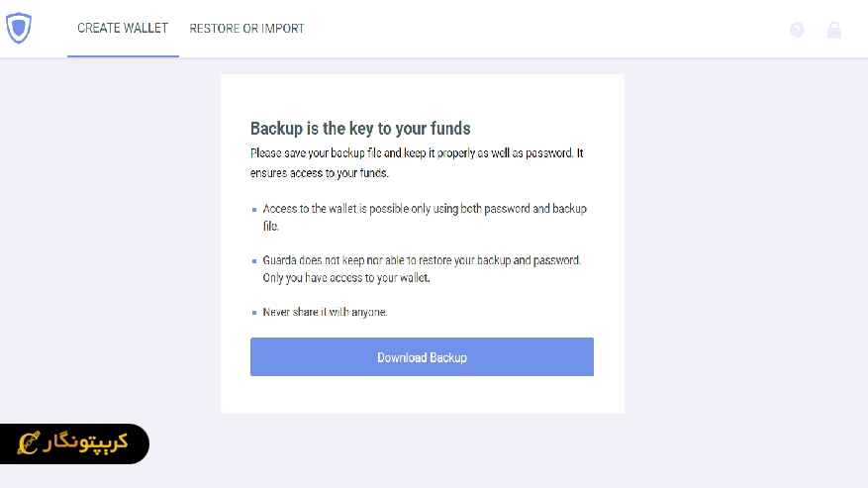This screenshot has height=488, width=868.
Task: Click the 'Never share it with anyone' text
Action: pos(325,312)
